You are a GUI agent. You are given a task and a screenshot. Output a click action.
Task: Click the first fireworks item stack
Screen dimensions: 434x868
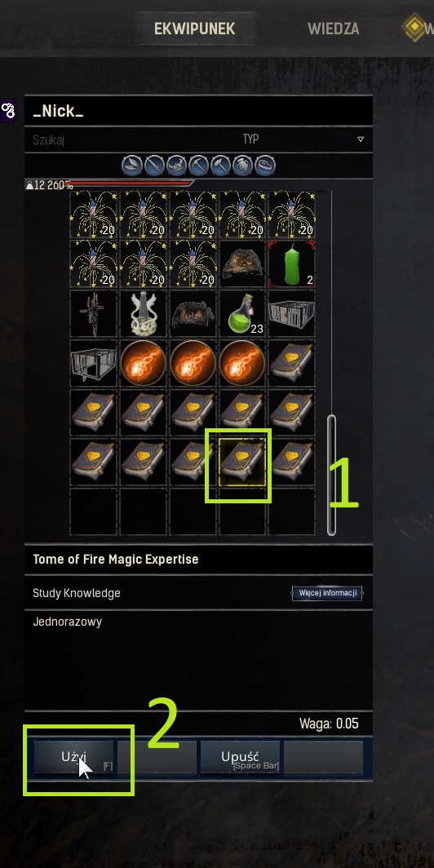[x=94, y=215]
